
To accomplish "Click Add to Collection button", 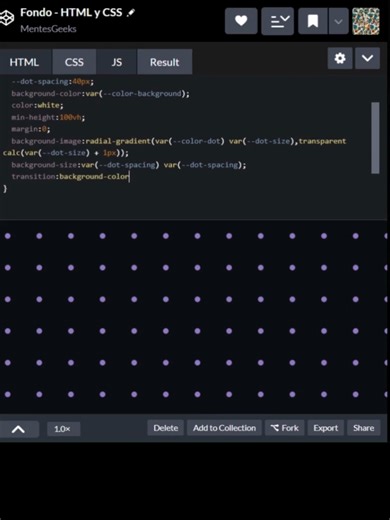I will point(224,428).
